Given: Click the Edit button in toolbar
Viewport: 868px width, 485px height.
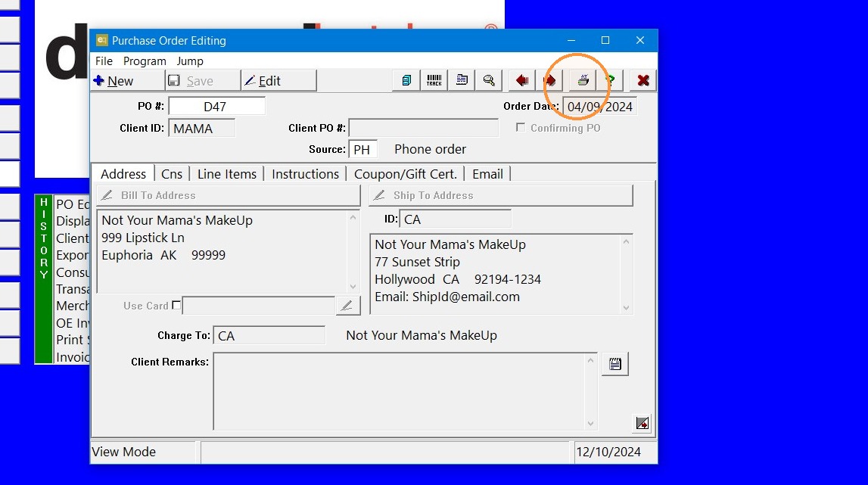Looking at the screenshot, I should 278,81.
